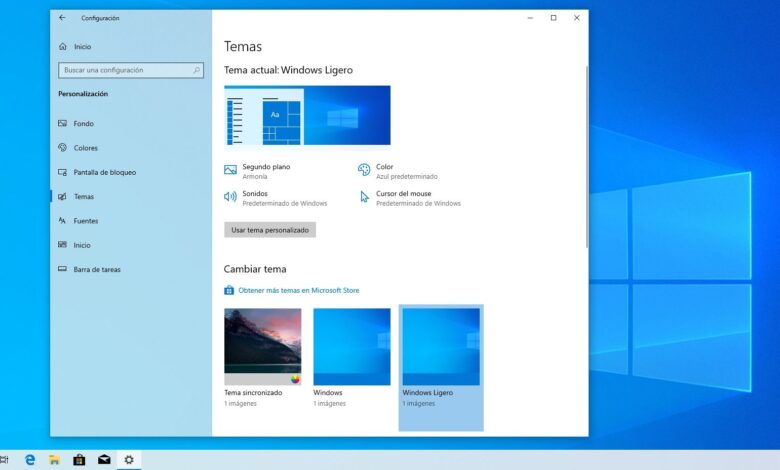
Task: Click Tema actual: Windows Ligero text
Action: 288,70
